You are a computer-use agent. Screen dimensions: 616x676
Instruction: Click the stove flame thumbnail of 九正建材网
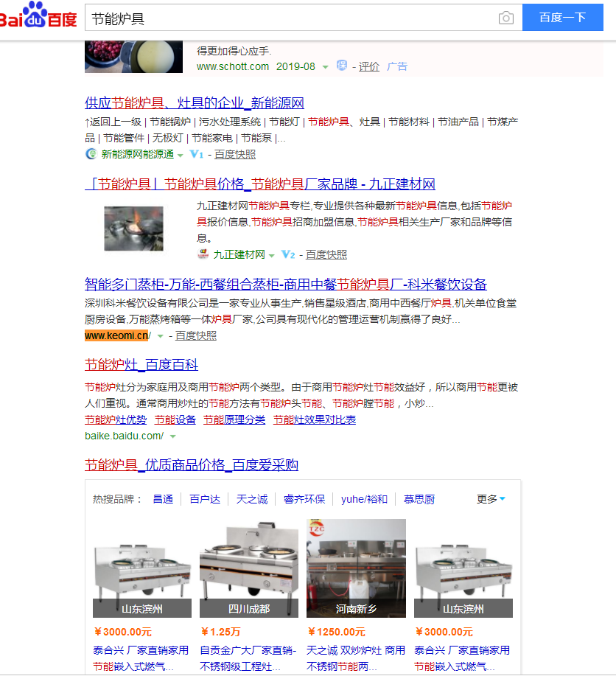pyautogui.click(x=133, y=229)
